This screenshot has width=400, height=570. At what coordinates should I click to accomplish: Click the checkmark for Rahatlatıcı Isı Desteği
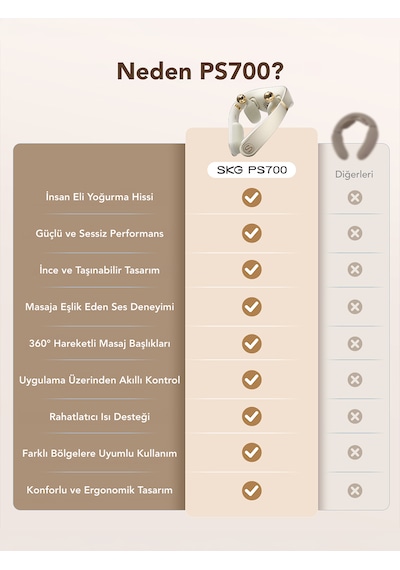252,416
